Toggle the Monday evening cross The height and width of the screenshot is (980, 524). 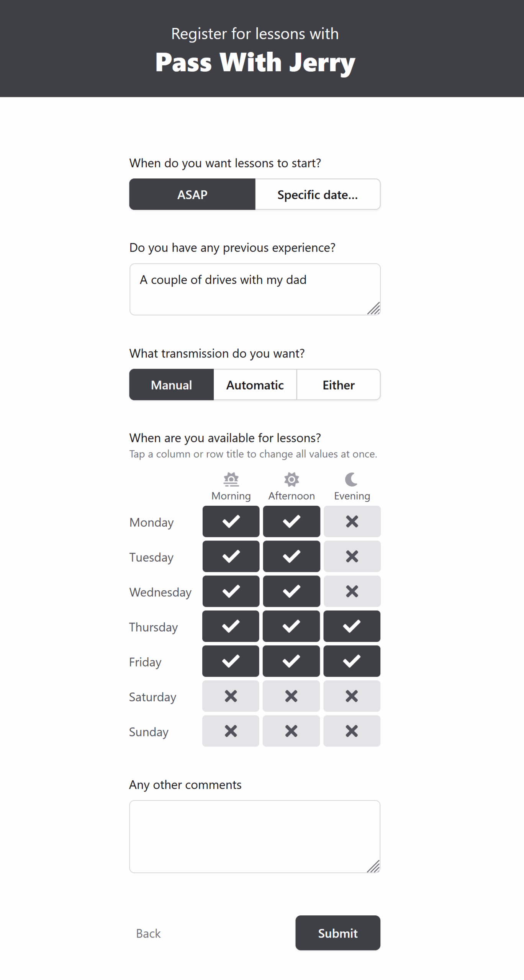[352, 521]
